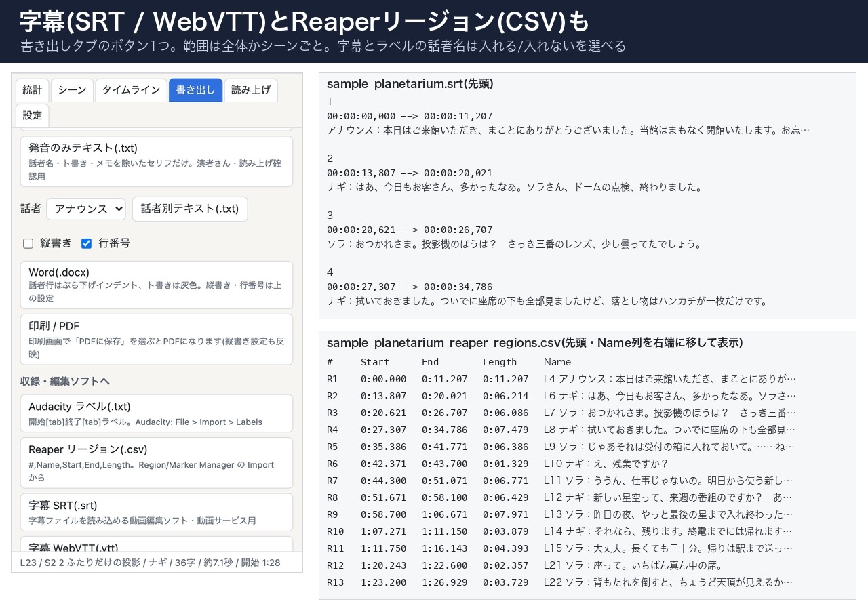The width and height of the screenshot is (868, 610).
Task: Click the Name column header
Action: click(x=557, y=362)
